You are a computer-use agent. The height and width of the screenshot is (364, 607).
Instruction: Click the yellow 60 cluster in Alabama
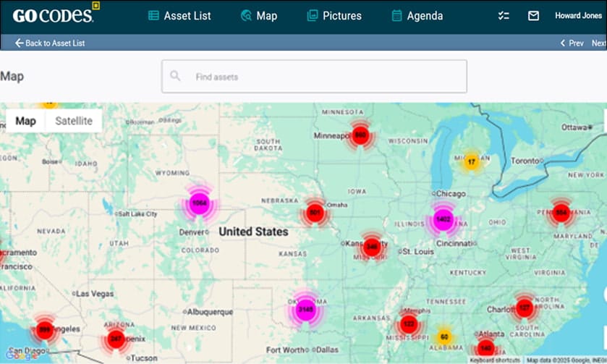pyautogui.click(x=444, y=337)
